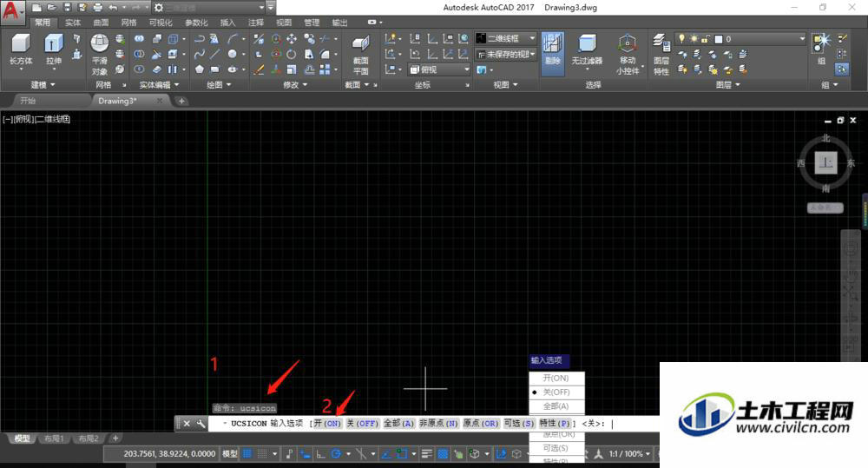Open the 二维线框 visual style dropdown

coord(505,38)
